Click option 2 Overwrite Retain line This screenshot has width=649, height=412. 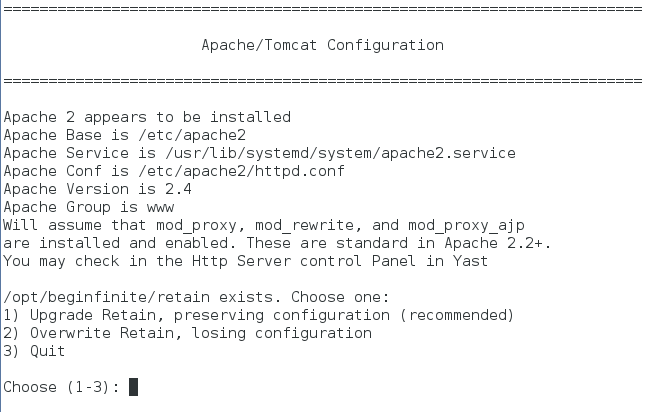(187, 333)
